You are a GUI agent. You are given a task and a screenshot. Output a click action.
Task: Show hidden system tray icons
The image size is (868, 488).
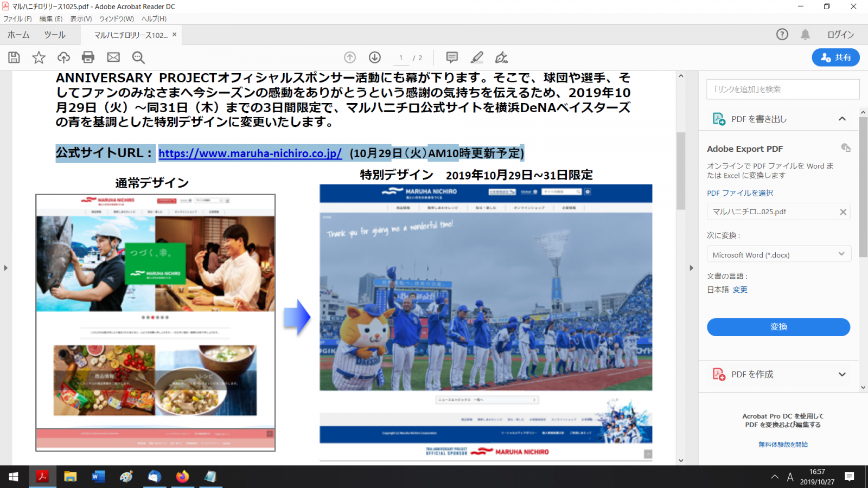point(775,477)
